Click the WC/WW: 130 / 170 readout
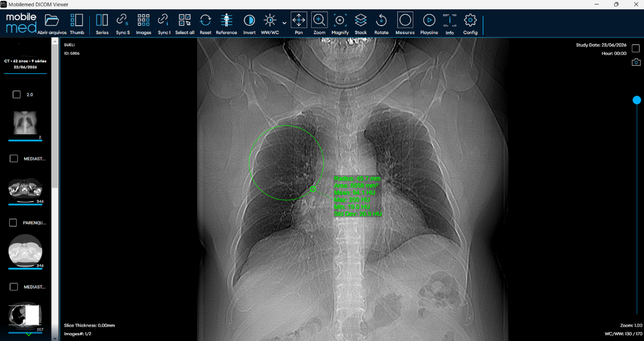 pyautogui.click(x=623, y=333)
